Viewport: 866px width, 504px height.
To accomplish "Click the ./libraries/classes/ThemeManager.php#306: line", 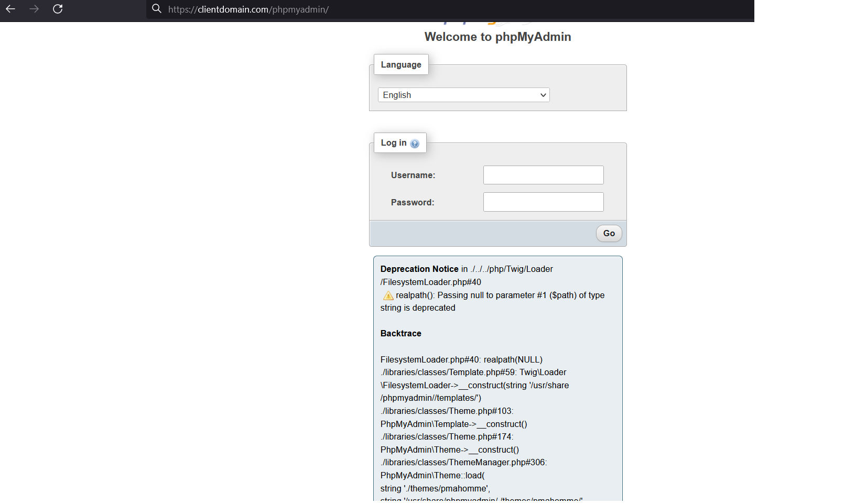I will pyautogui.click(x=463, y=462).
